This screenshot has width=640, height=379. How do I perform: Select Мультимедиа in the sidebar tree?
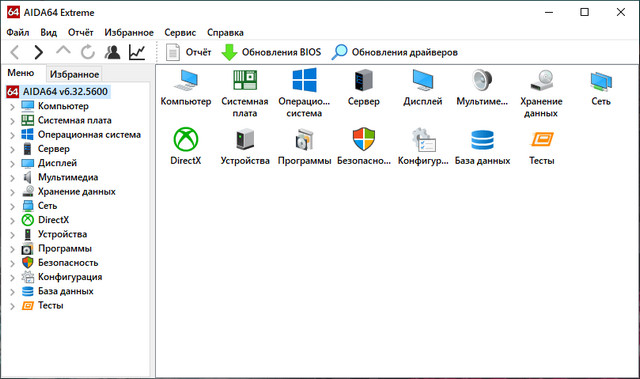[68, 177]
